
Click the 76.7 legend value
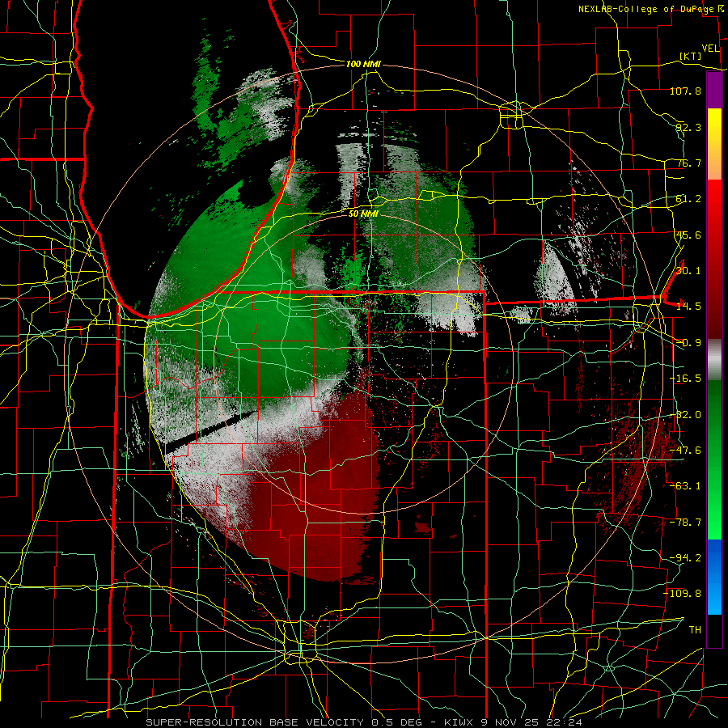688,163
